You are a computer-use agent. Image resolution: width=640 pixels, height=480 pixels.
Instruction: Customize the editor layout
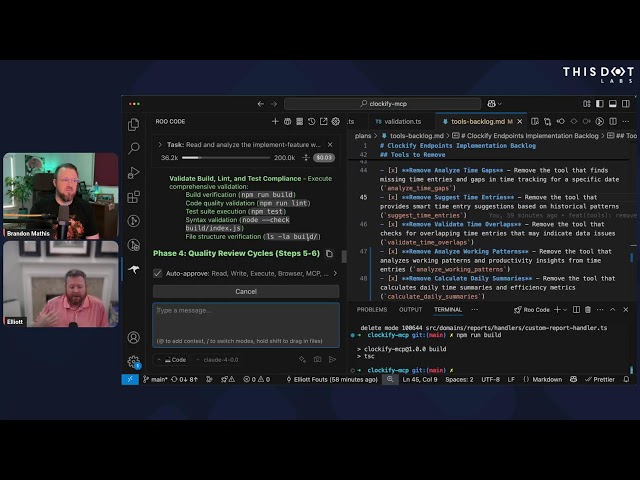tap(587, 104)
